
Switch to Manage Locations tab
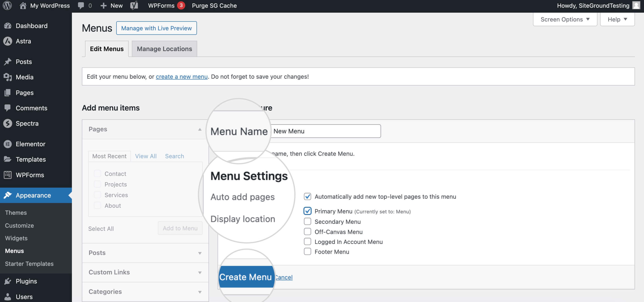164,49
